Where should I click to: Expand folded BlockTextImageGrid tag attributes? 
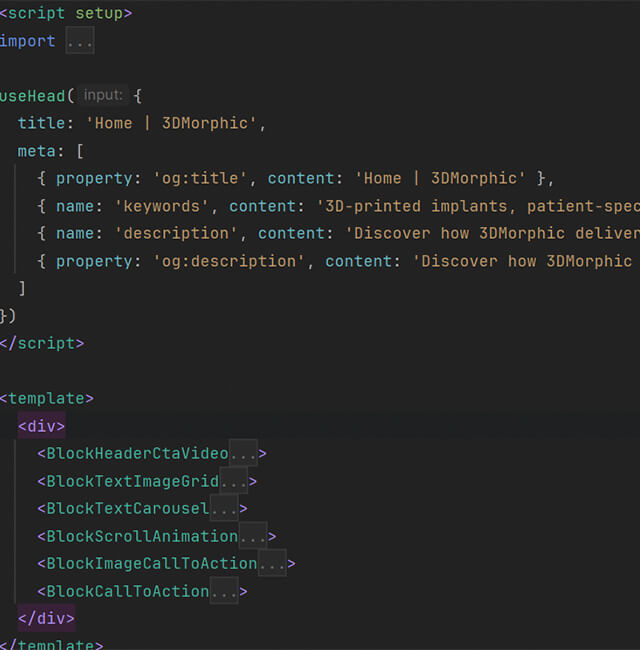coord(233,481)
